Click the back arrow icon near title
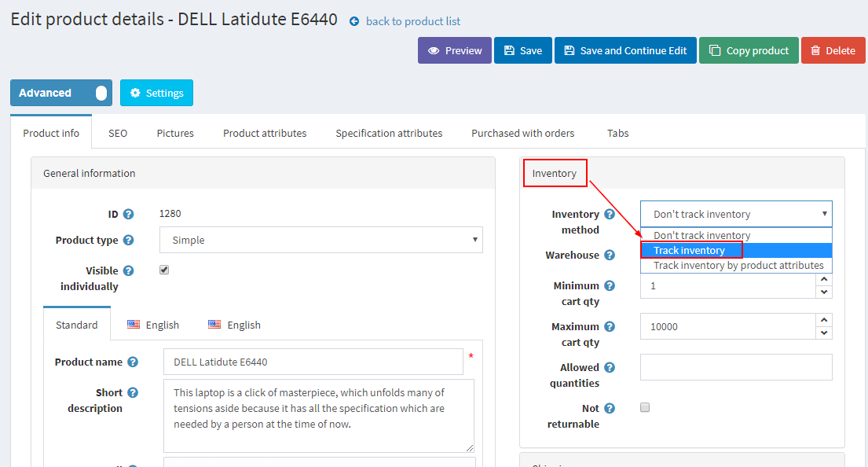Viewport: 868px width, 467px height. coord(354,21)
